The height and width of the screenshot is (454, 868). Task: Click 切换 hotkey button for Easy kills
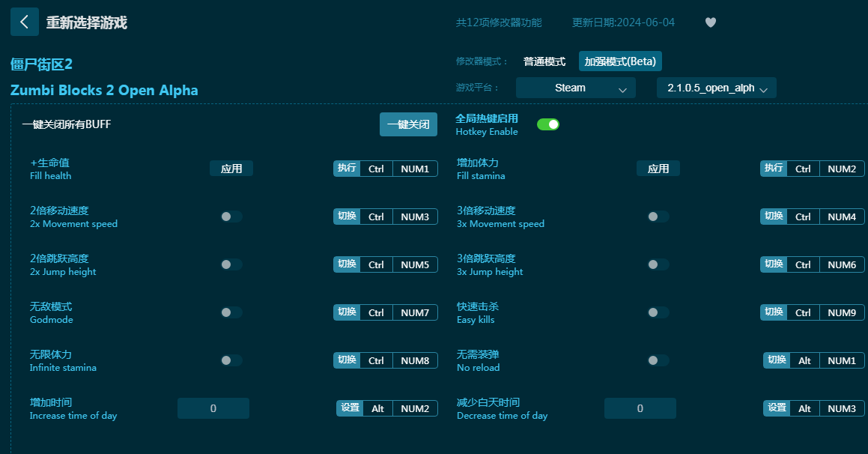(x=774, y=312)
